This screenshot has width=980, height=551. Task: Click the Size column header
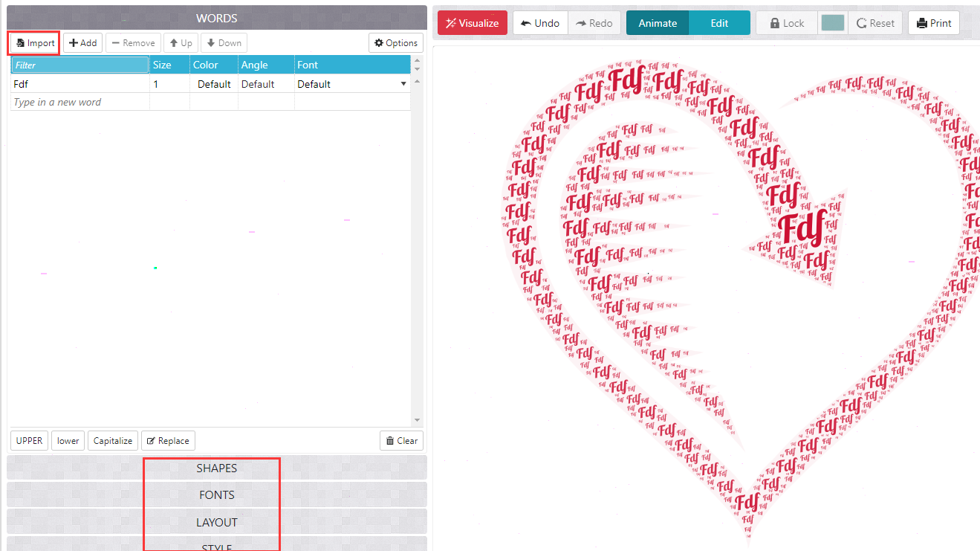169,65
